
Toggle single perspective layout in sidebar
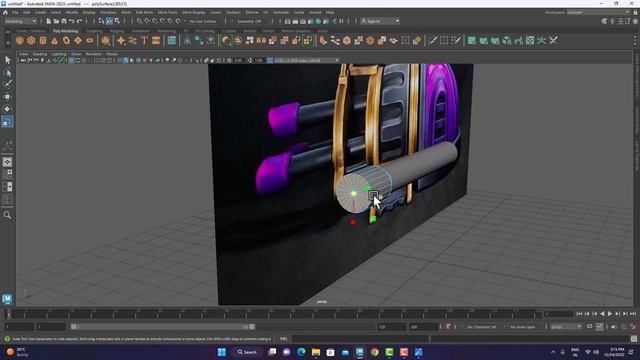coord(7,162)
